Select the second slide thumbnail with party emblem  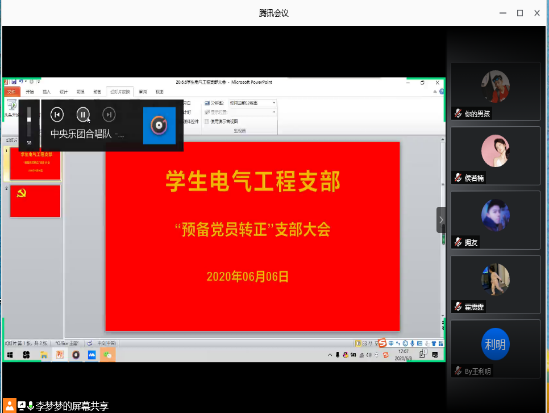point(35,201)
